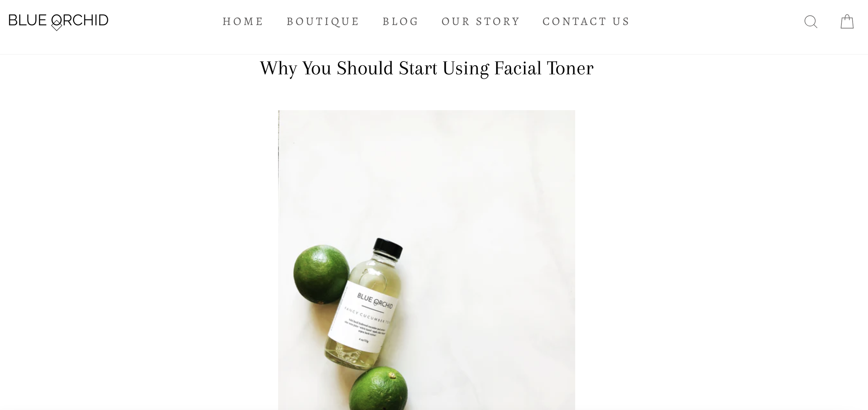Click the Blue Orchid label on bottle
Image resolution: width=868 pixels, height=410 pixels.
tap(375, 301)
